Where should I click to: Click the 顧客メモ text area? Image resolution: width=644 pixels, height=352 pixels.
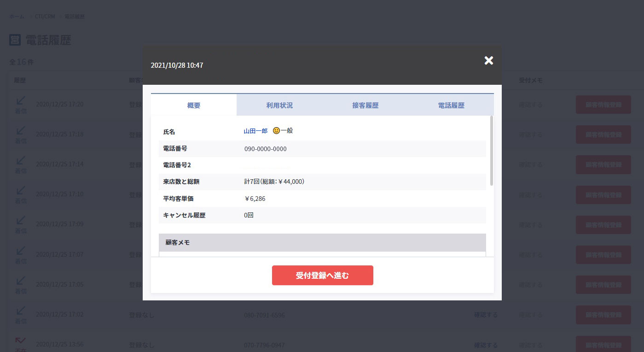(322, 254)
